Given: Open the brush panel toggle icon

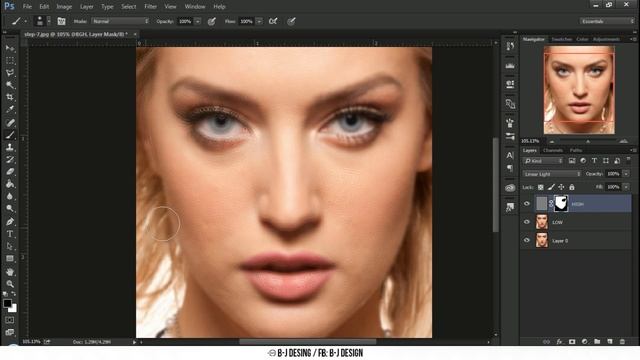Looking at the screenshot, I should 61,21.
